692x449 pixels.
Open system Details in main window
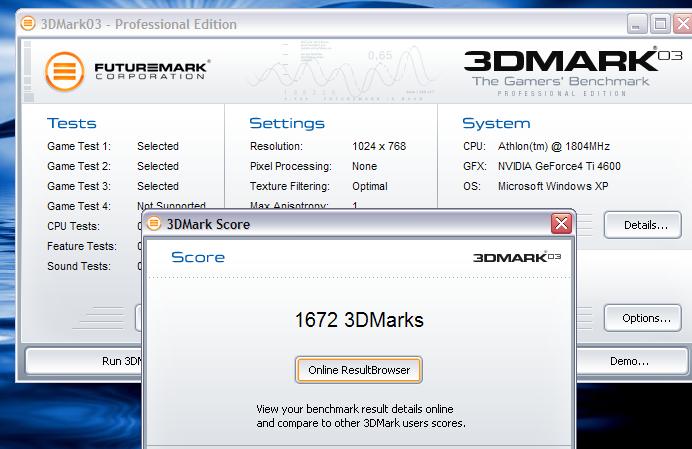click(x=643, y=225)
